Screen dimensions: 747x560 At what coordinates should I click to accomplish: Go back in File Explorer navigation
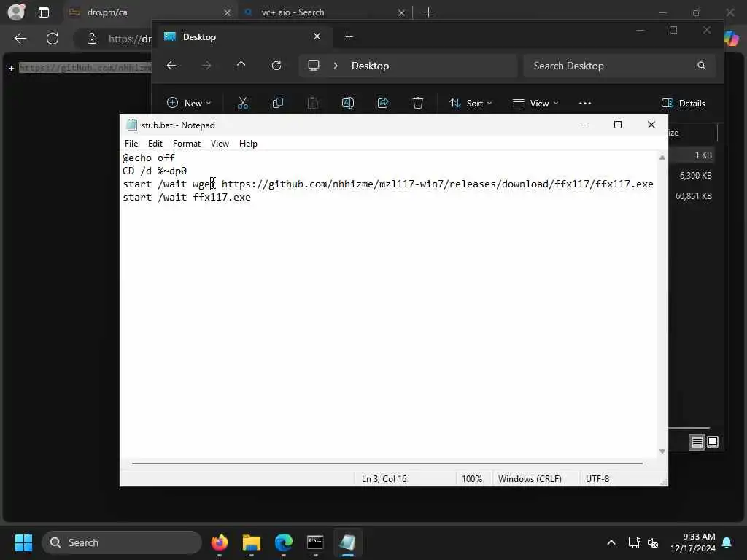171,66
